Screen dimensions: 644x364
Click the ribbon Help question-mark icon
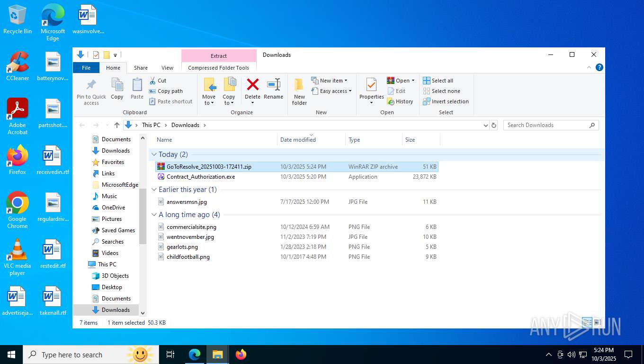point(599,68)
